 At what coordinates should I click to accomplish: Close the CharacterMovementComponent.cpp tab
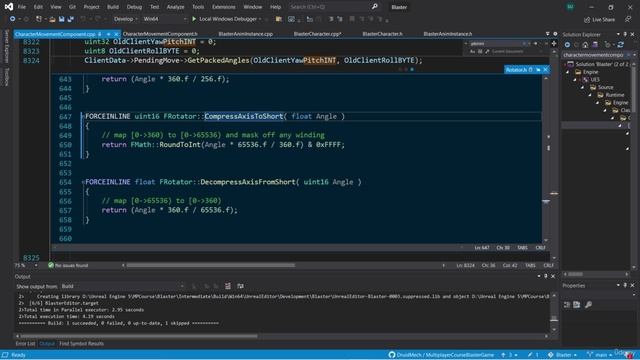coord(116,34)
